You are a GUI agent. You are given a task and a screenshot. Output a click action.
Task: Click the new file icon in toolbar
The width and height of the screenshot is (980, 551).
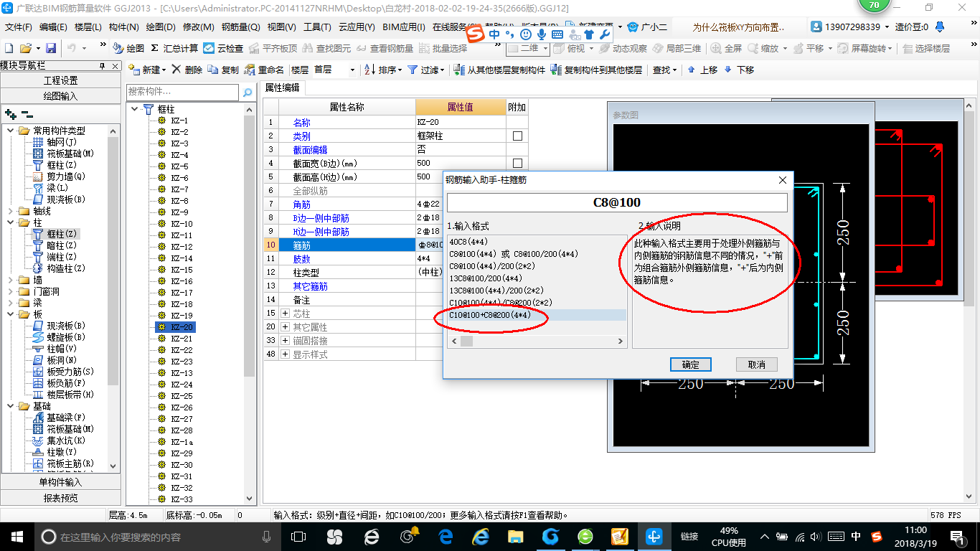[9, 48]
